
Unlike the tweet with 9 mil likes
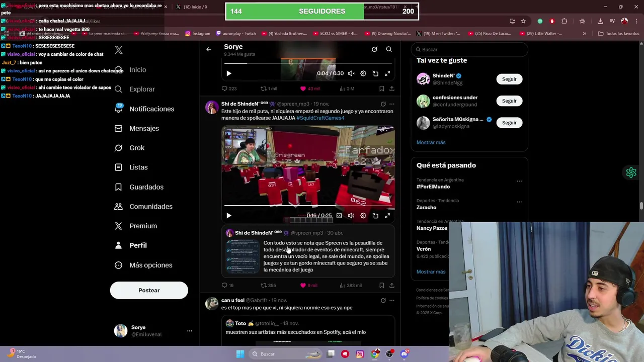click(x=308, y=285)
